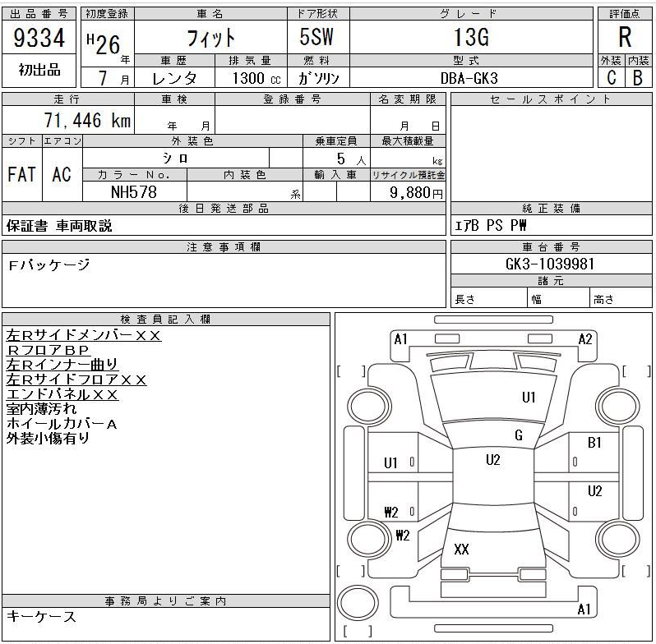The height and width of the screenshot is (644, 656).
Task: Click the interior grade B cell
Action: click(638, 78)
